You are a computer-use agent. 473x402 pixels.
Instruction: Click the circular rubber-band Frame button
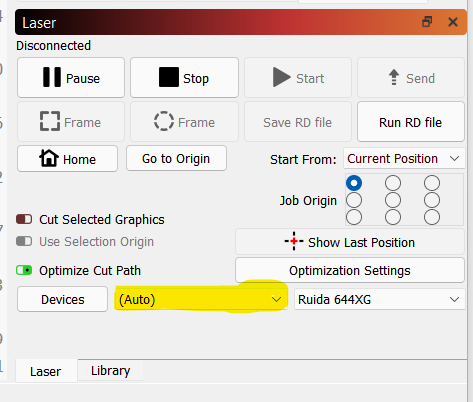pos(184,122)
